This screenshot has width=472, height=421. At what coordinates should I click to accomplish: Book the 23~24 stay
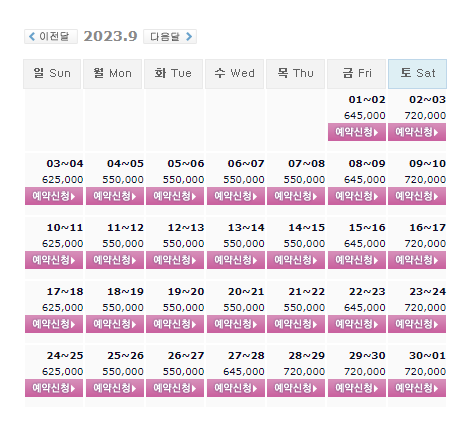coord(417,324)
